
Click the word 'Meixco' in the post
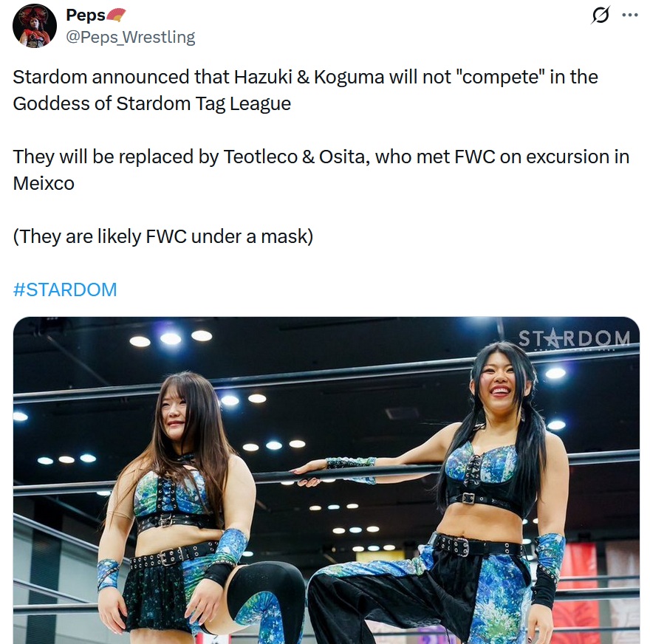coord(44,183)
